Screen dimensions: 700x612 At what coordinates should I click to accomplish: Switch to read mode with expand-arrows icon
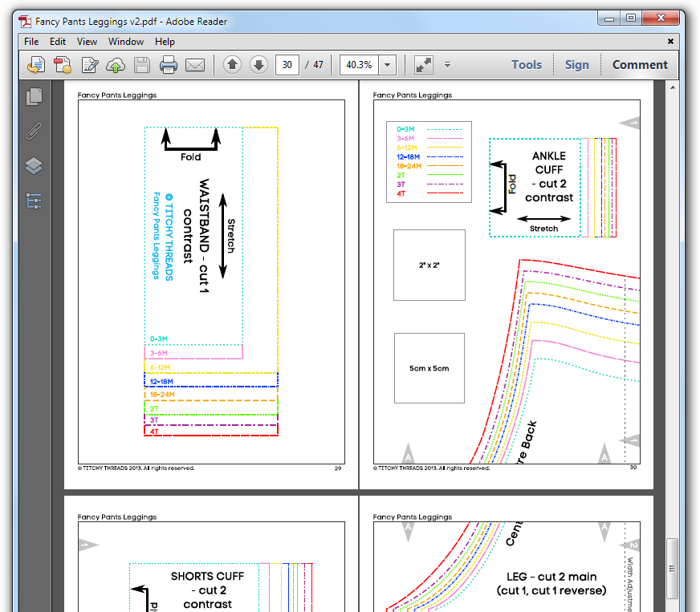pos(423,65)
